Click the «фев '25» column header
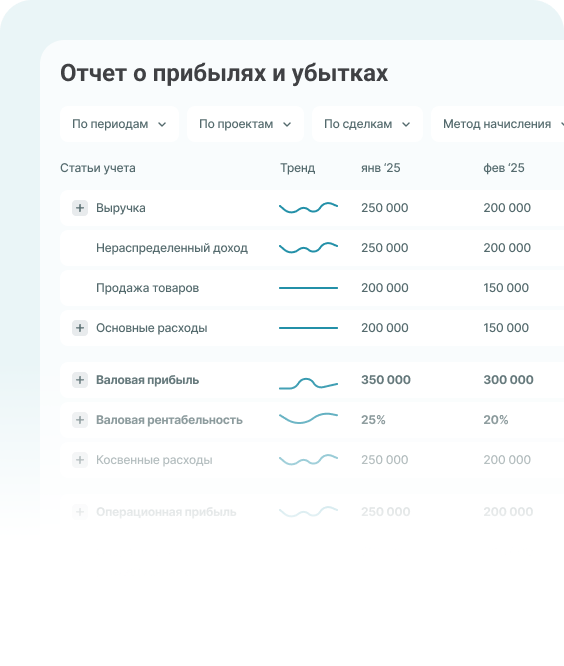Screen dimensions: 564x666 click(x=504, y=168)
